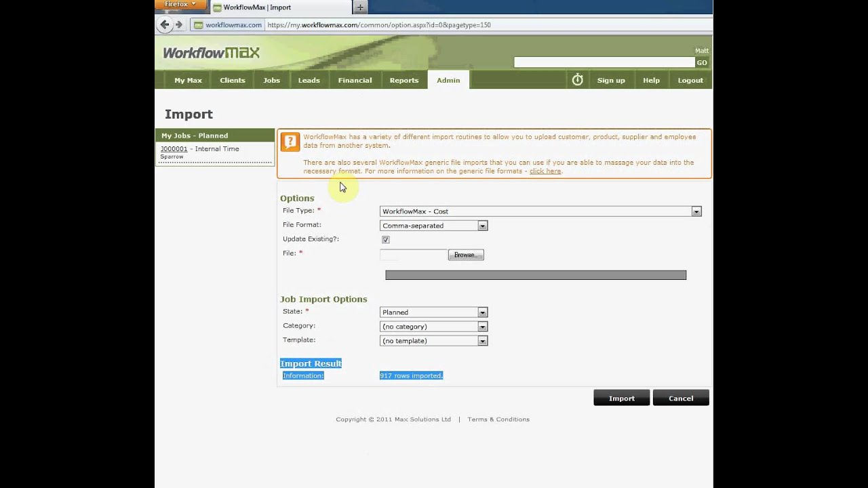This screenshot has height=488, width=868.
Task: Click the '917 rows imported.' text
Action: point(411,375)
